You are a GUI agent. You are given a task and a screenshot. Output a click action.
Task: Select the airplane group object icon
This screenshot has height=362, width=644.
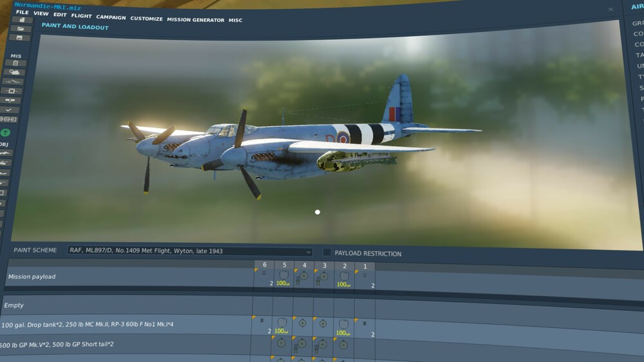click(5, 153)
